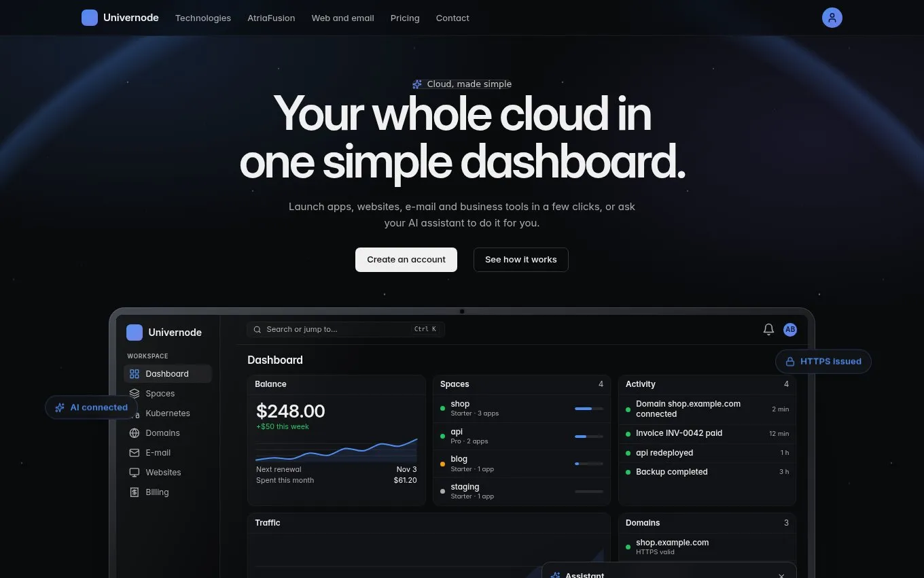Click the Search or jump to field
924x578 pixels.
(346, 330)
